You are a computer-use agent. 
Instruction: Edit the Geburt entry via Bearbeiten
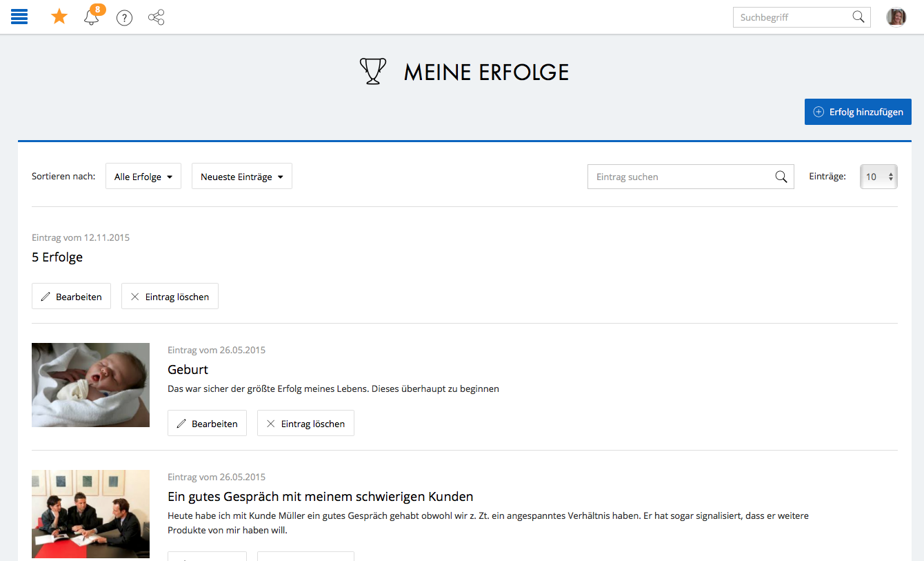[x=207, y=423]
